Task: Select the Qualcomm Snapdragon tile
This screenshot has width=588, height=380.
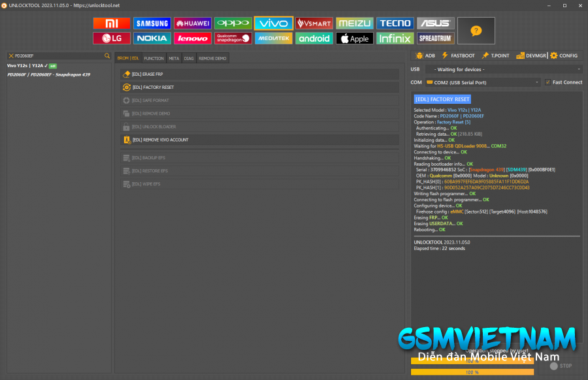Action: (233, 39)
